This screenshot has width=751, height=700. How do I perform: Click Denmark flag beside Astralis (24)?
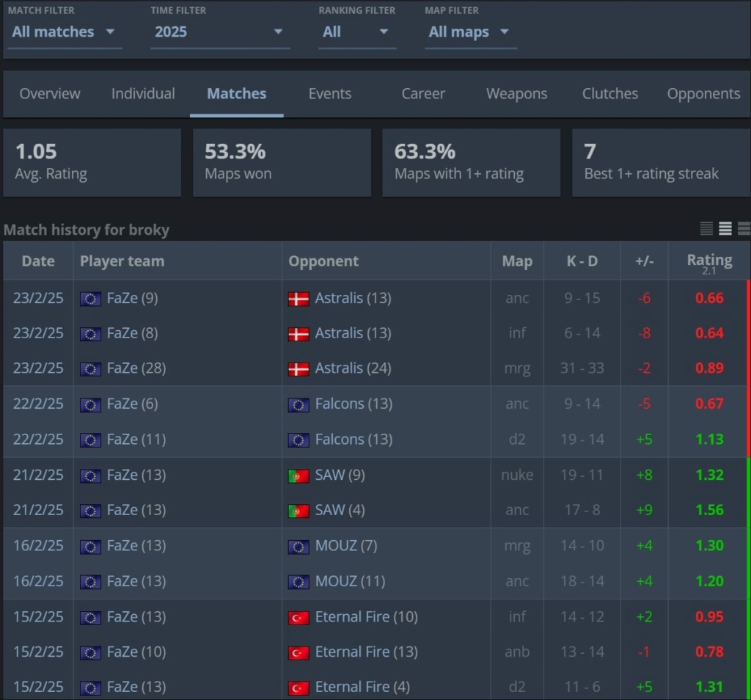point(298,369)
